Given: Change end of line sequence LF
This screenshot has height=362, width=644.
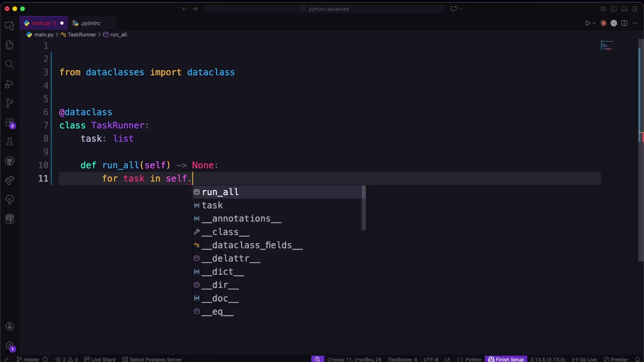Looking at the screenshot, I should pos(447,359).
